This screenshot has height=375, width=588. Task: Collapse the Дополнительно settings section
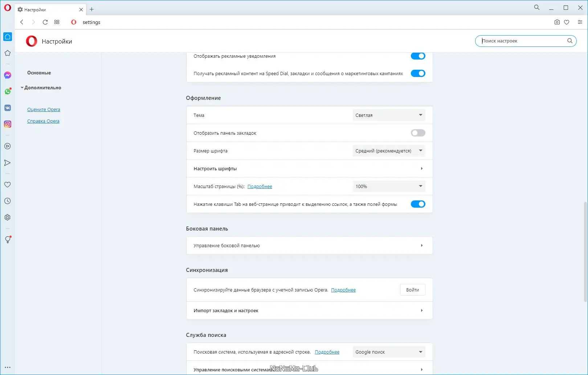(x=42, y=88)
